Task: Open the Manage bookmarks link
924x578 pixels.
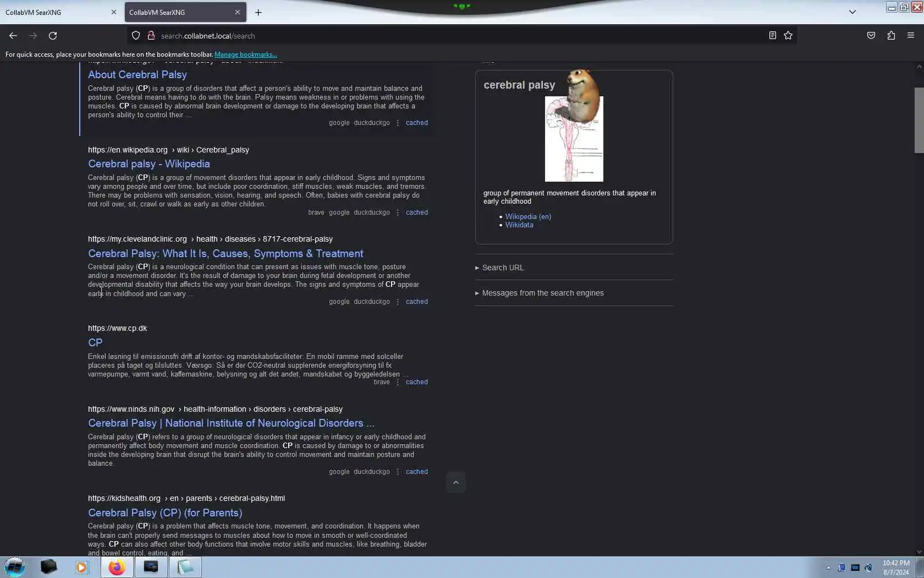Action: (x=245, y=54)
